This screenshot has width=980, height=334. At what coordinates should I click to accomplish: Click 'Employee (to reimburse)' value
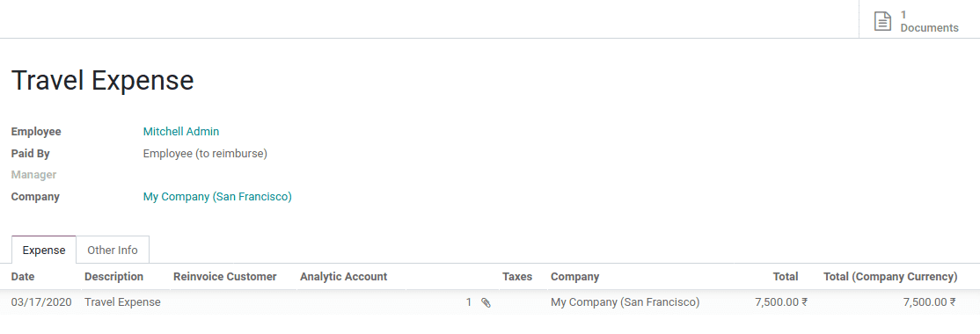click(x=205, y=154)
